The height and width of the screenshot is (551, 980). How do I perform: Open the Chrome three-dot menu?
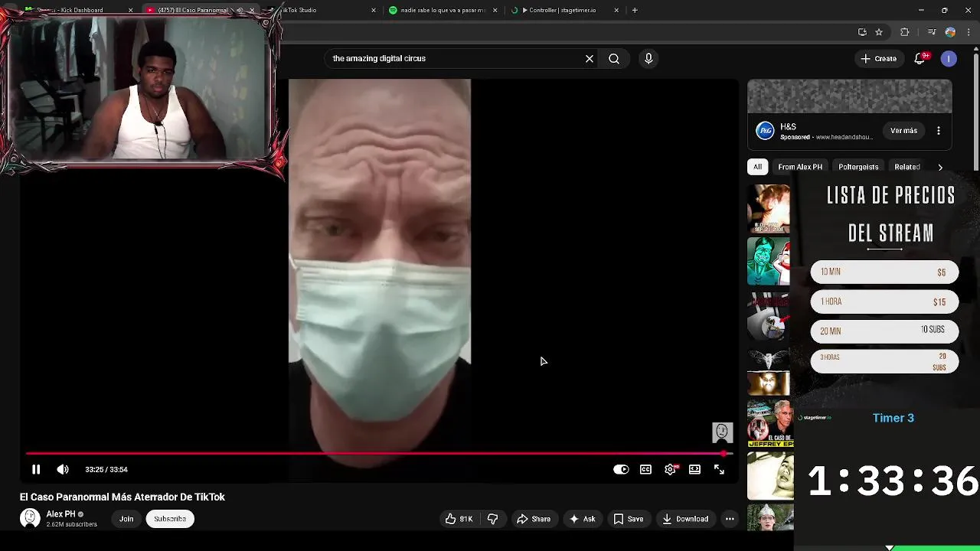(x=969, y=32)
